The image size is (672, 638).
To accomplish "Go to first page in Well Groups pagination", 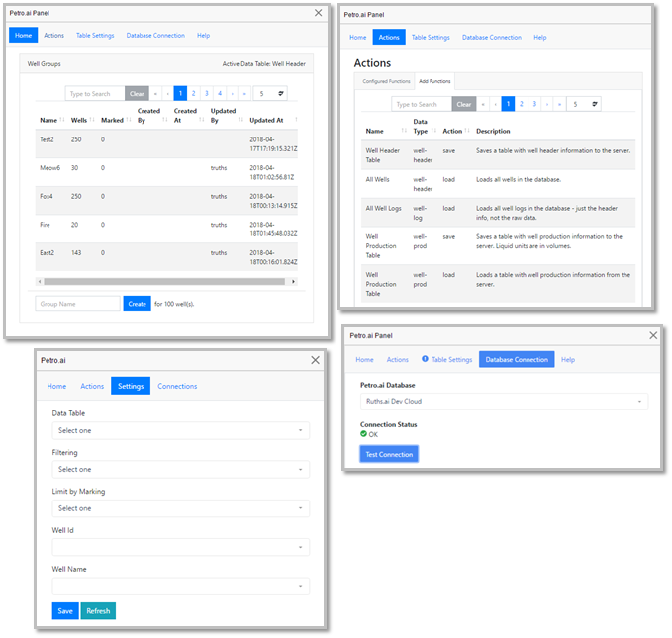I will [x=155, y=93].
